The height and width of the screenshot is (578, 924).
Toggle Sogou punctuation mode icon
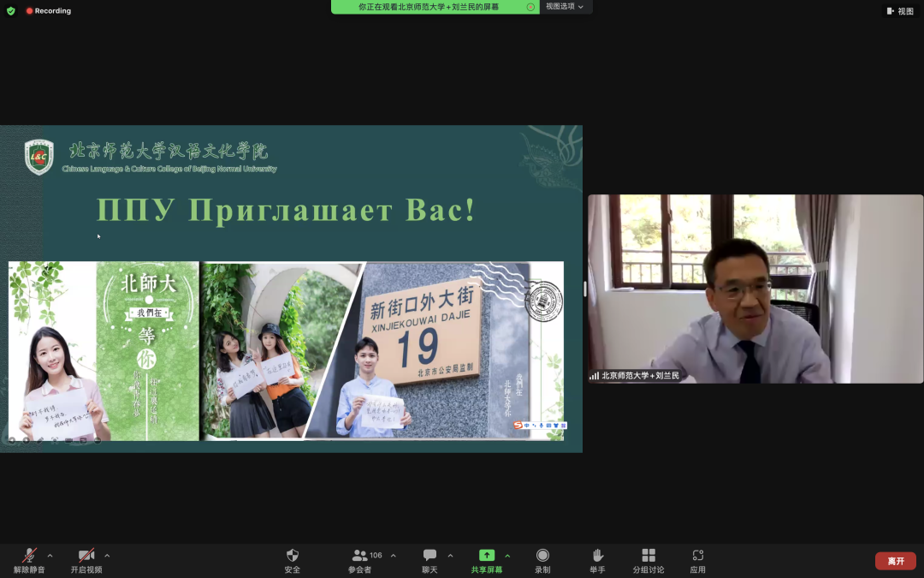534,426
